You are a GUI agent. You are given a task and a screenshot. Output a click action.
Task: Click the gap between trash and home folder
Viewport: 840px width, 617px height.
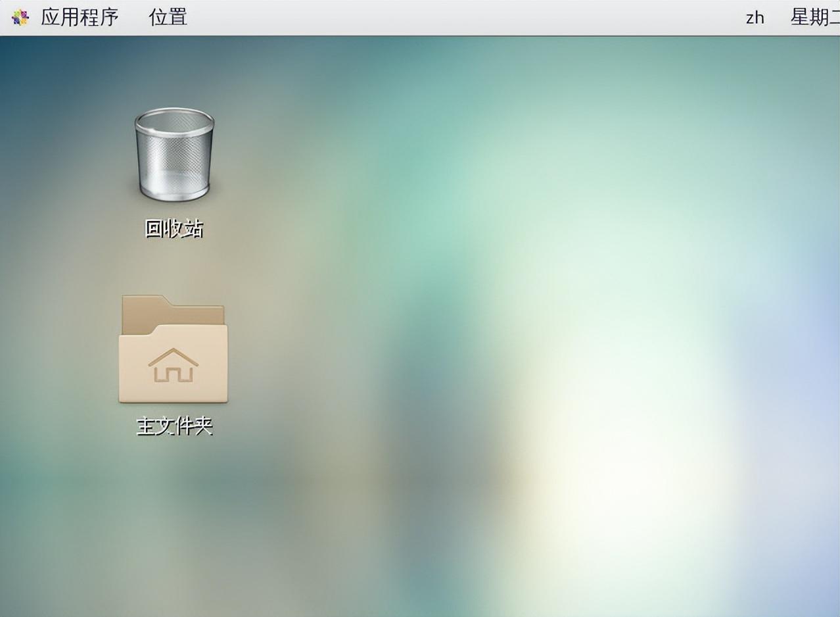coord(174,266)
